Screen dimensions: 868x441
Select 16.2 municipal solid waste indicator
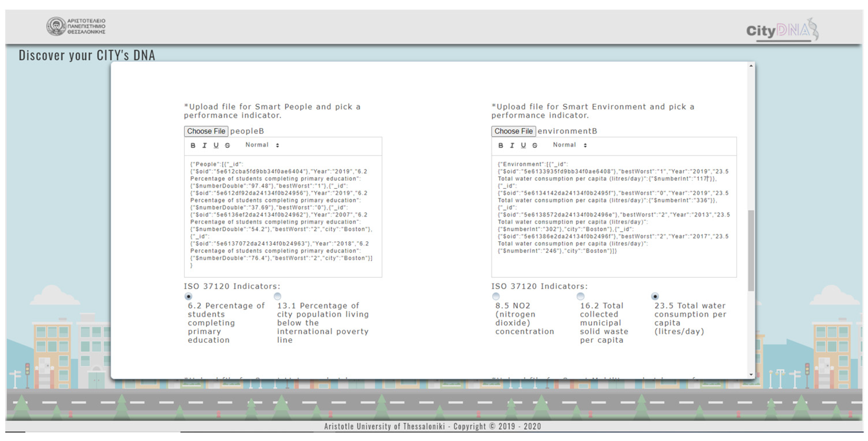point(580,297)
